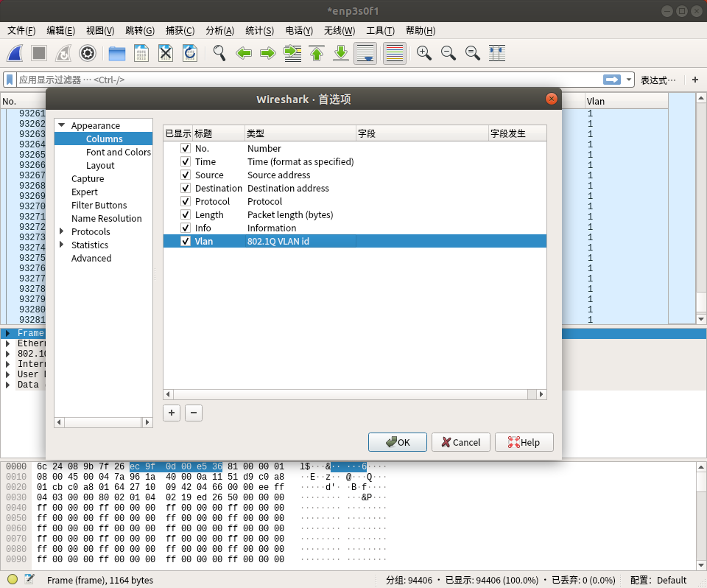Jump to first packet icon
The height and width of the screenshot is (588, 707).
pos(317,53)
